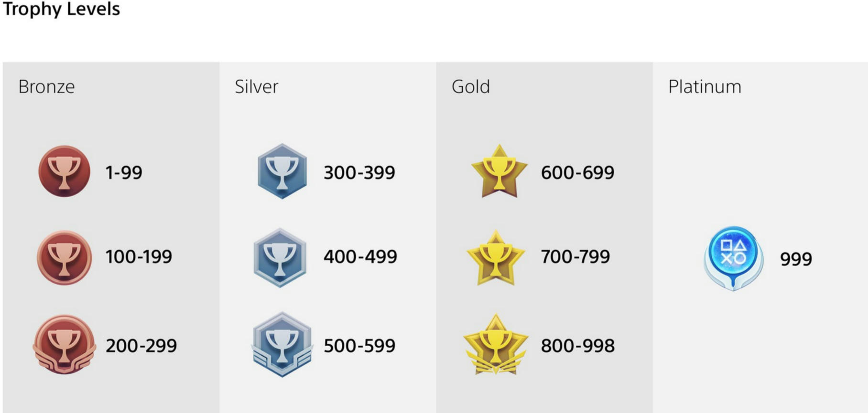The height and width of the screenshot is (413, 868).
Task: Click the 1-99 level range text
Action: tap(123, 172)
